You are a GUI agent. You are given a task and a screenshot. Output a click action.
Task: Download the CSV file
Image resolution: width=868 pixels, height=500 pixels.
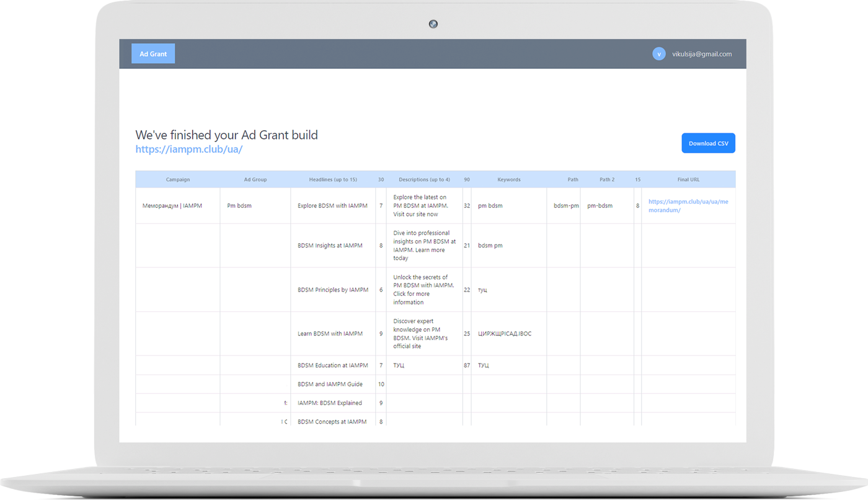(708, 143)
